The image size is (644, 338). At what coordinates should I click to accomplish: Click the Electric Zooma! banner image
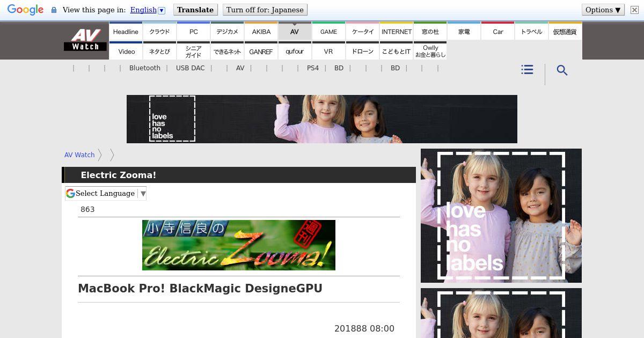tap(239, 245)
